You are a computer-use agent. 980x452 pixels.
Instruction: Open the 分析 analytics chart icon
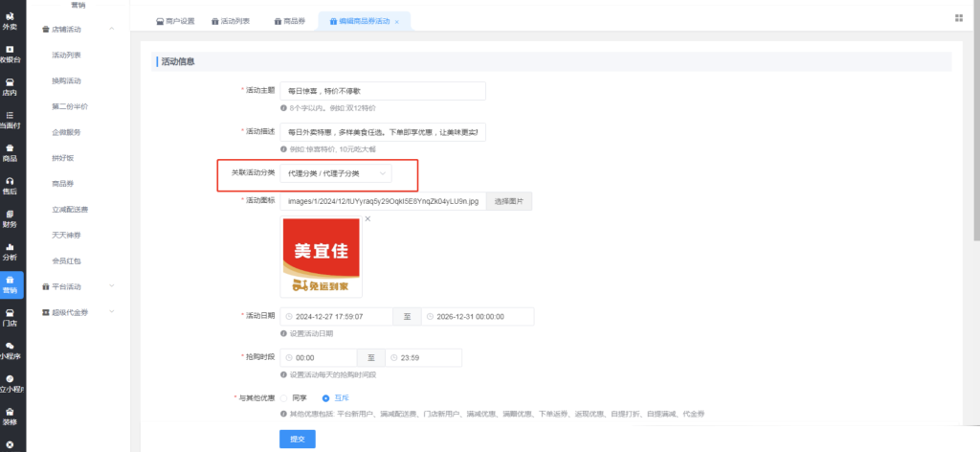click(10, 251)
